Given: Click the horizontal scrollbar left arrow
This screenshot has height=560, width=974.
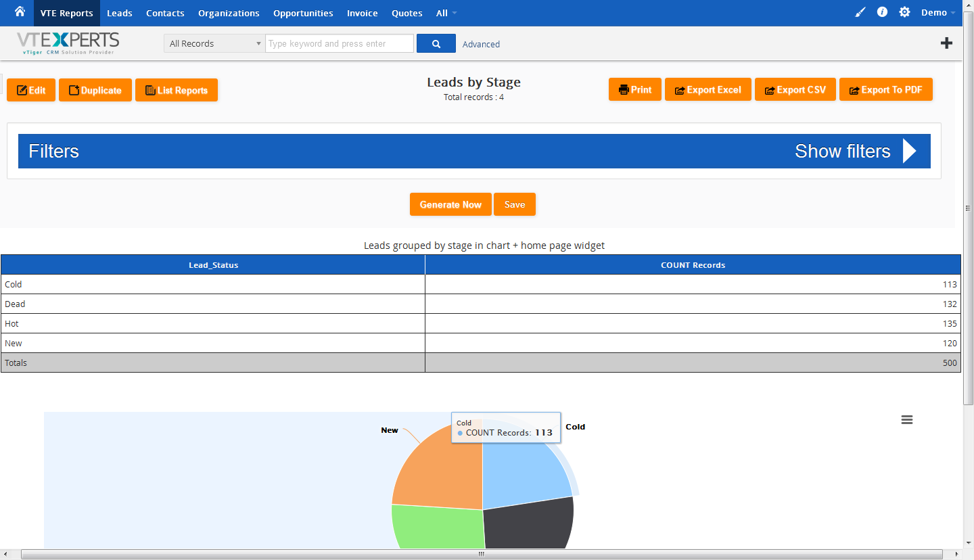Looking at the screenshot, I should tap(5, 555).
